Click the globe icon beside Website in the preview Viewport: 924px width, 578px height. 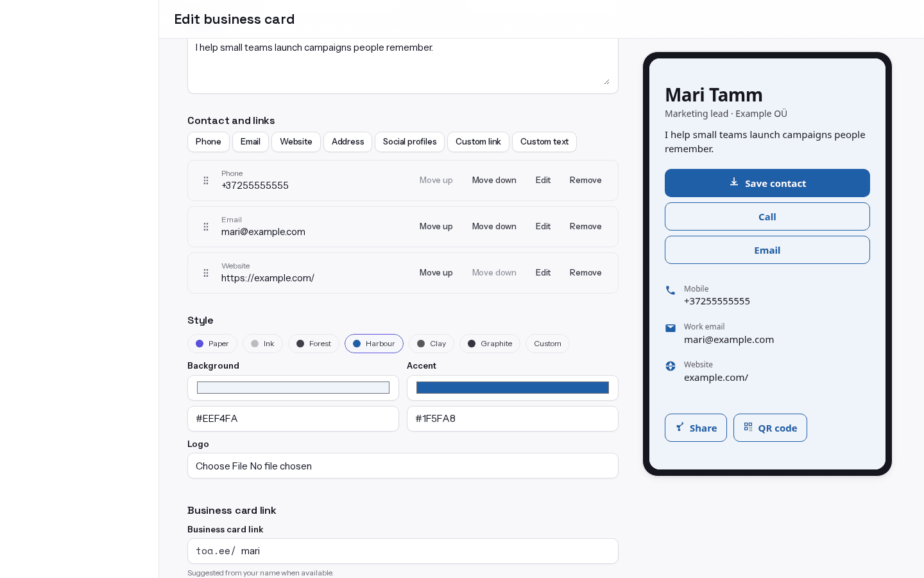click(x=671, y=366)
